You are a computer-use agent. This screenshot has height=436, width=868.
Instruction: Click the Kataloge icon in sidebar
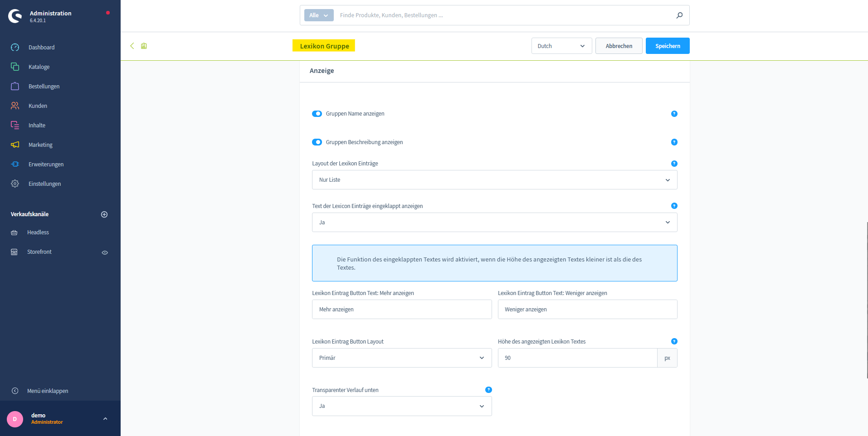click(15, 67)
